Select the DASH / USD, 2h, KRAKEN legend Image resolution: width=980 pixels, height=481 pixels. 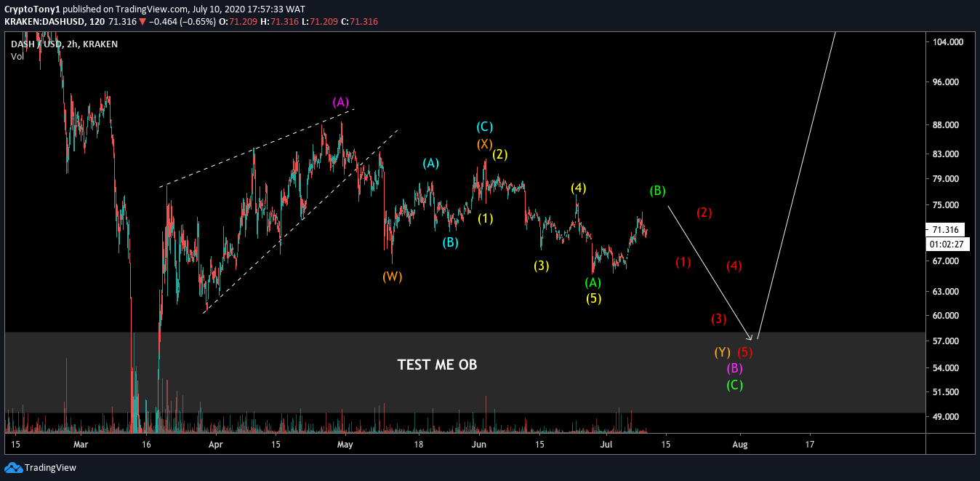(x=63, y=44)
